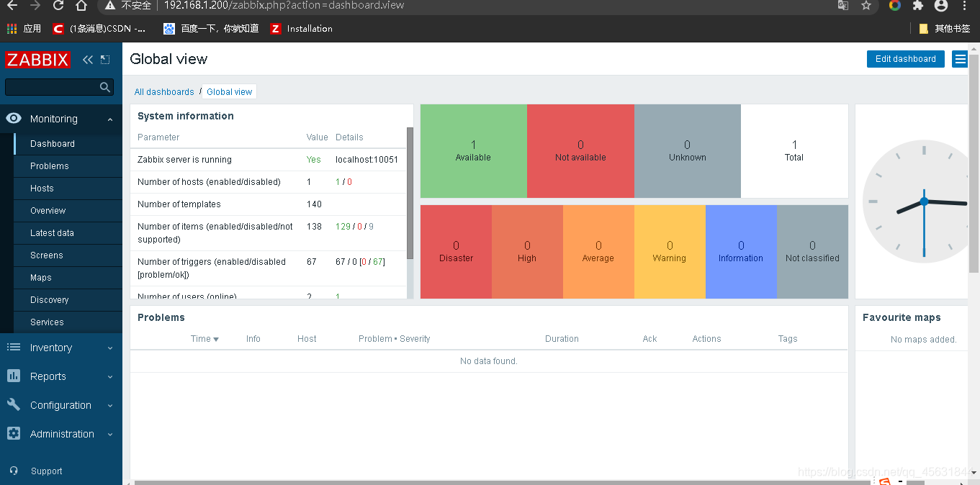
Task: Open the Services menu item
Action: [68, 322]
